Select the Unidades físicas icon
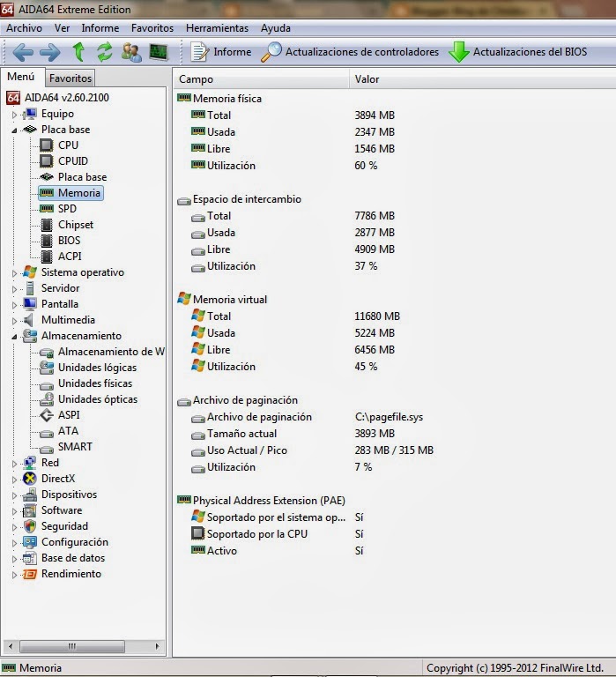The width and height of the screenshot is (616, 677). tap(47, 384)
